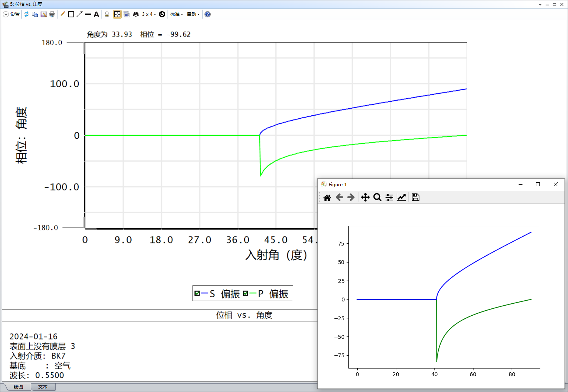Click the 表面上没有膜层 3 text line
This screenshot has width=568, height=392.
point(42,346)
